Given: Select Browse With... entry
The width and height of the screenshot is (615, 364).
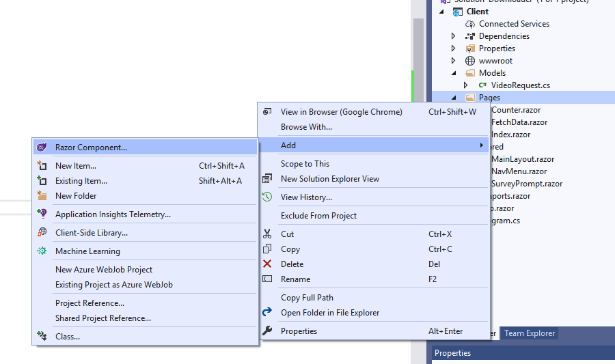Looking at the screenshot, I should pos(374,127).
